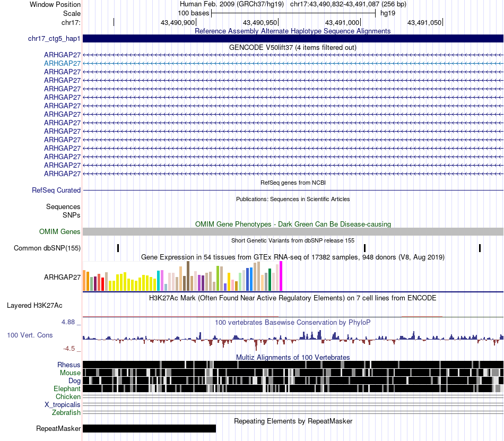Click the Human Feb. 2009 (GRCh37/hg19) text
504x441 pixels.
232,4
